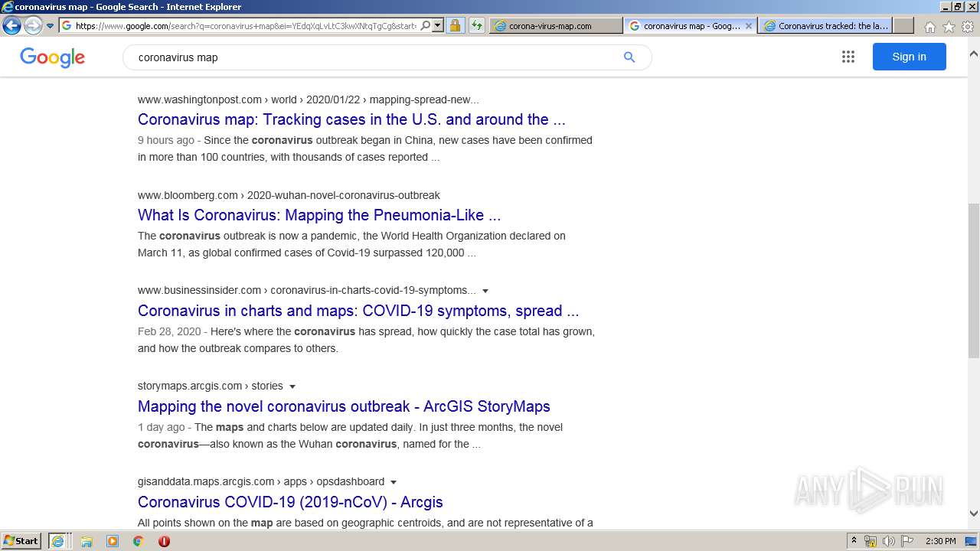Expand the address bar autocomplete dropdown

[438, 25]
